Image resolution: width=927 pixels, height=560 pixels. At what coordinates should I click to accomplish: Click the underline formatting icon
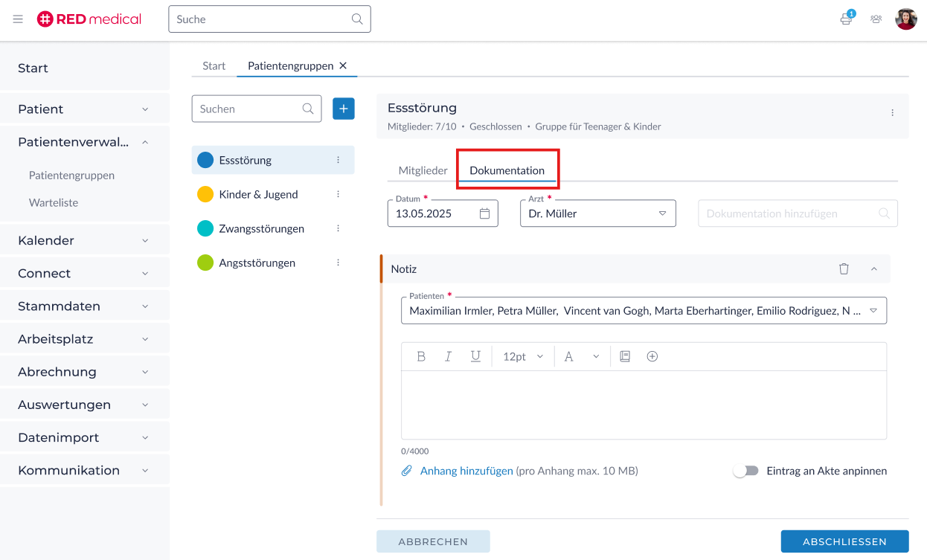point(475,356)
